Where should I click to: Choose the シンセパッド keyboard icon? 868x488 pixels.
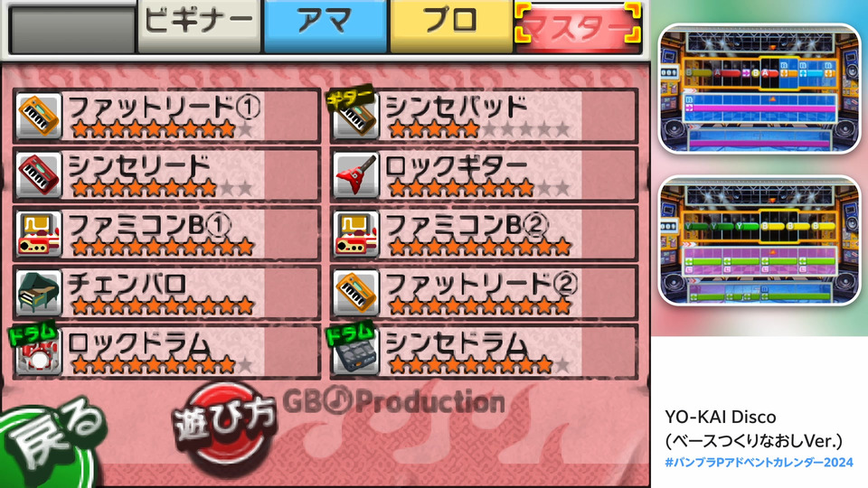pos(354,115)
